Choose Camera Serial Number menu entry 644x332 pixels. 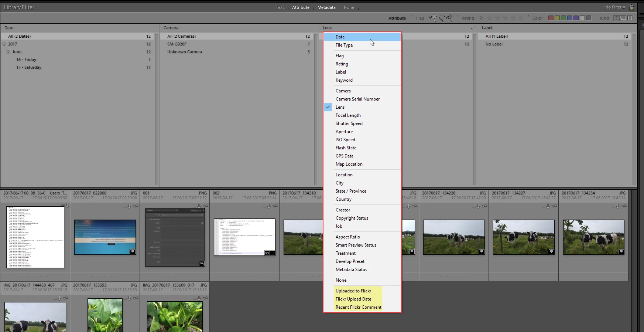click(362, 99)
